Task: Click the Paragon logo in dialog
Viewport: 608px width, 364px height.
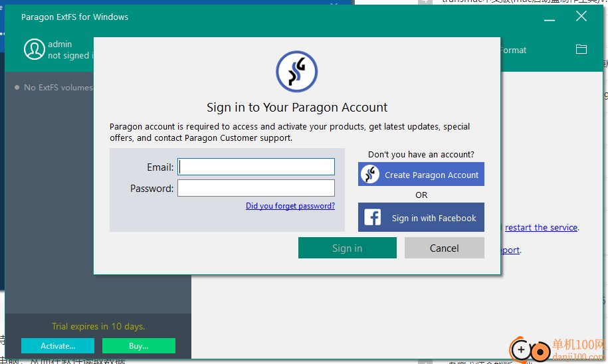Action: pos(296,72)
